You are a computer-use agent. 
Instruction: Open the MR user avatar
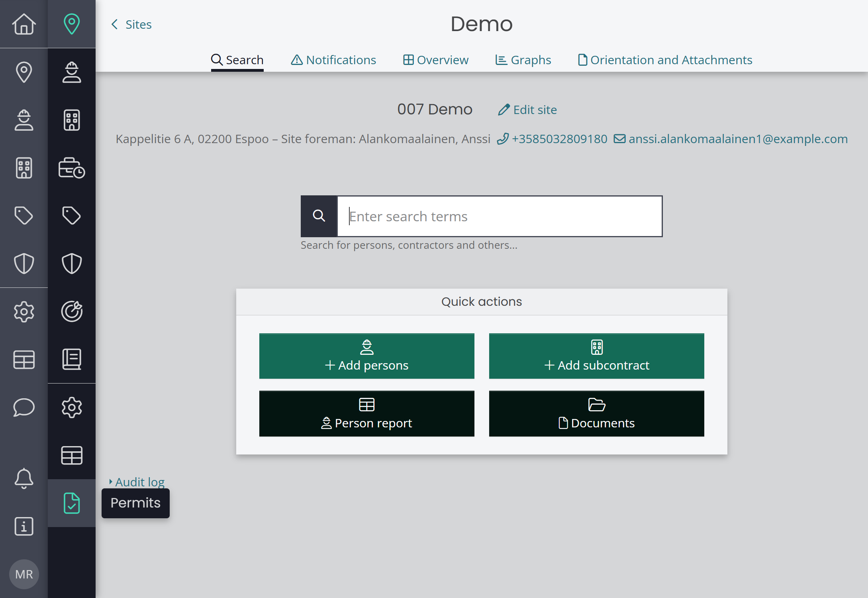point(24,574)
